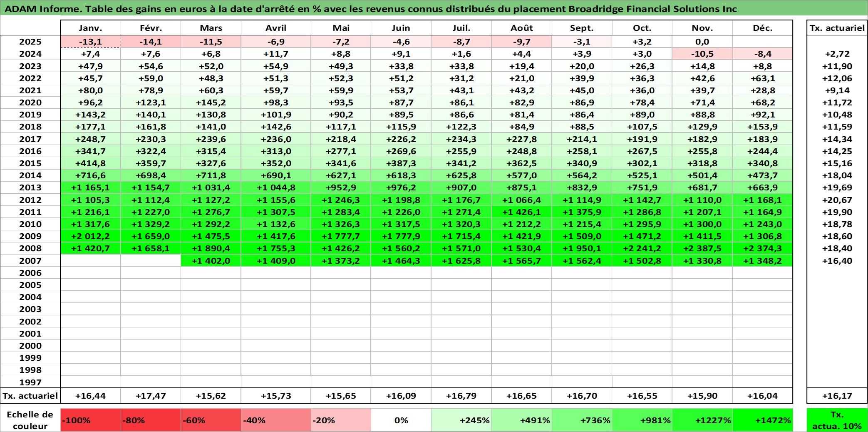Click the Echelle de couleur label

(x=30, y=420)
